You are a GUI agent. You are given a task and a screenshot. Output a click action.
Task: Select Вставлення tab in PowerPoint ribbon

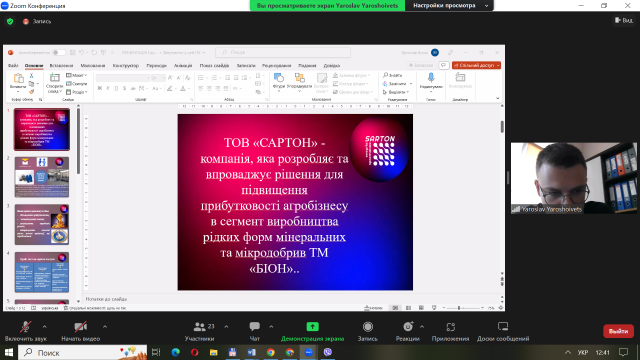click(61, 65)
